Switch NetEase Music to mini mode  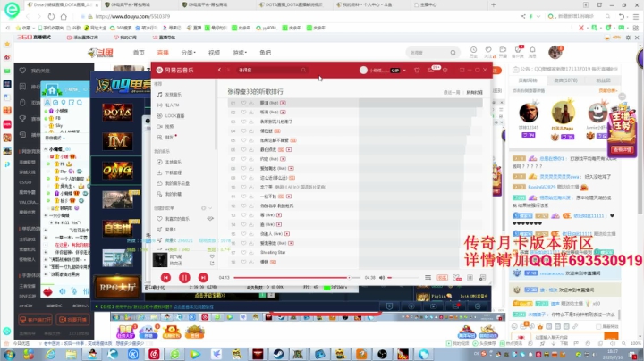click(x=462, y=71)
